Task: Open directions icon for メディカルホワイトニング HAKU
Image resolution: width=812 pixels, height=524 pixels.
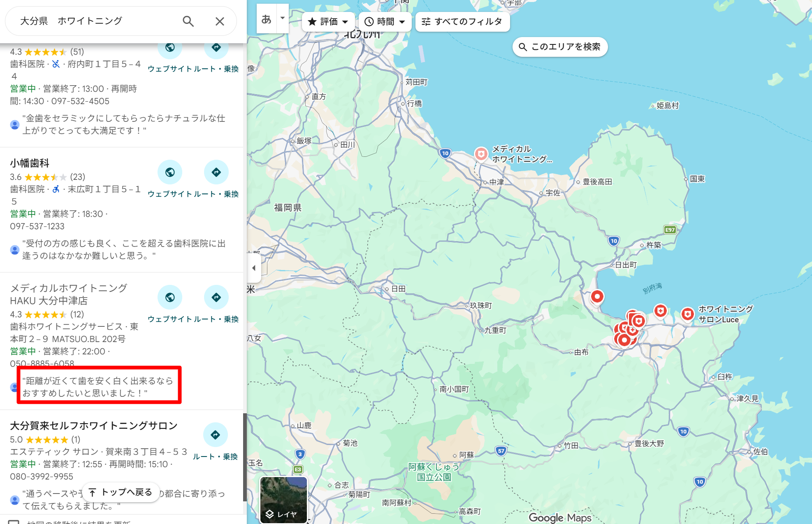Action: [x=216, y=297]
